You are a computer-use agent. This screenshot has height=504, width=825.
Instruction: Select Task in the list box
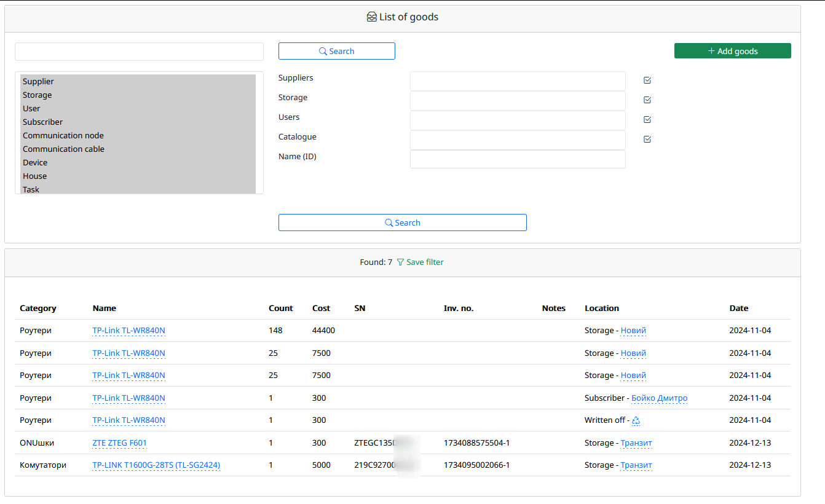coord(138,189)
